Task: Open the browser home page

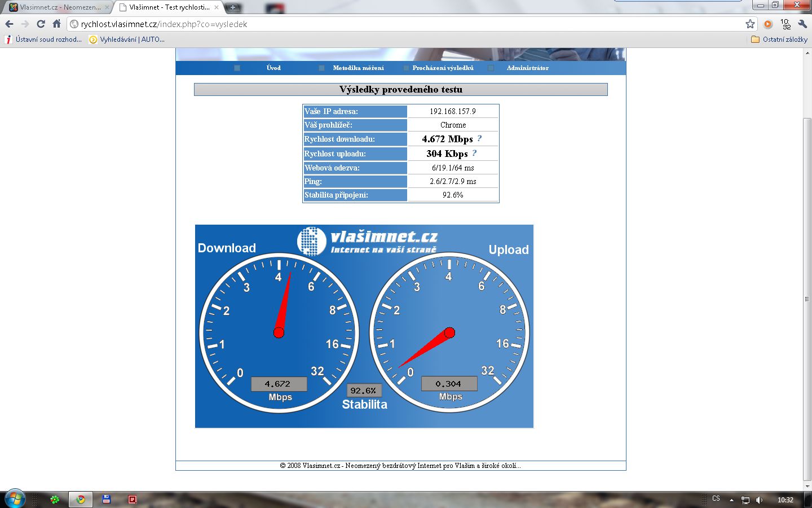Action: tap(56, 24)
